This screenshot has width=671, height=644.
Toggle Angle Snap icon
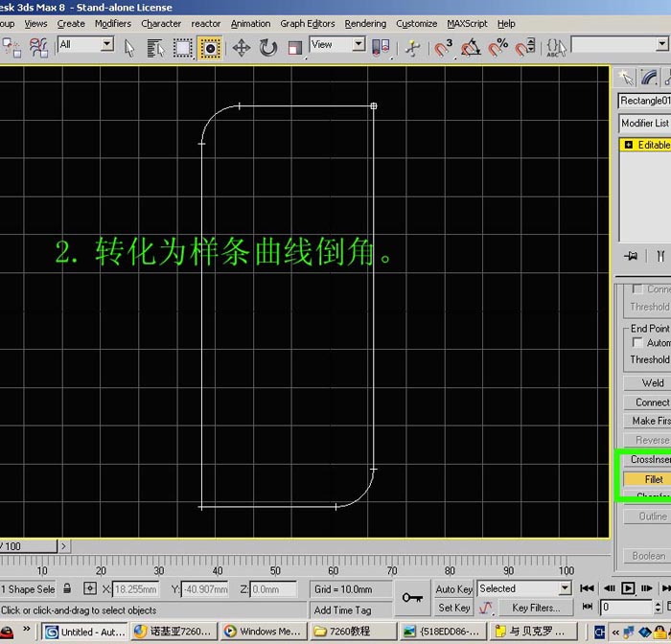pos(471,48)
